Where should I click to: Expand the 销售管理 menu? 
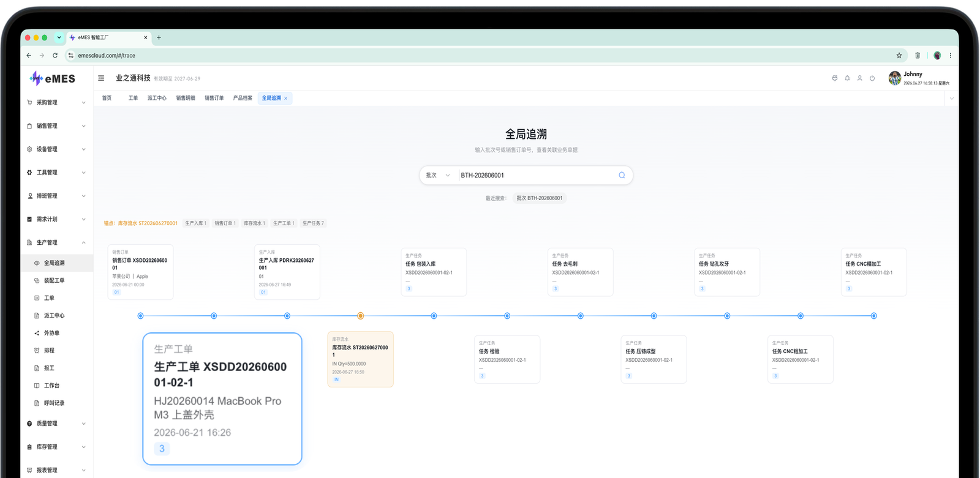[x=57, y=125]
